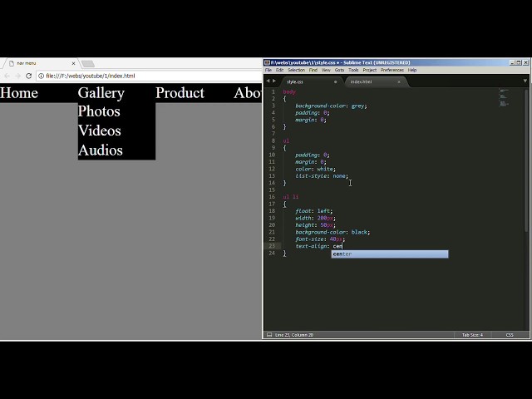Image resolution: width=532 pixels, height=399 pixels.
Task: Close the index.html tab
Action: pyautogui.click(x=399, y=81)
